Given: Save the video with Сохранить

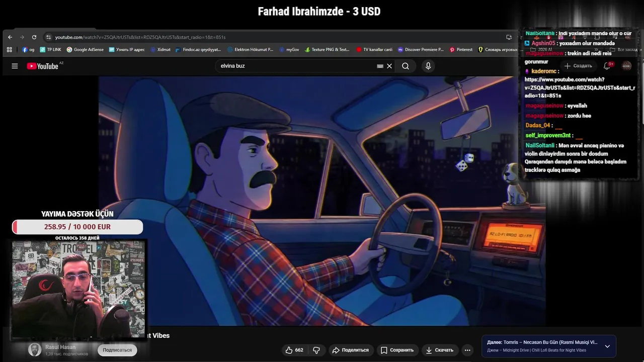Looking at the screenshot, I should (x=397, y=350).
